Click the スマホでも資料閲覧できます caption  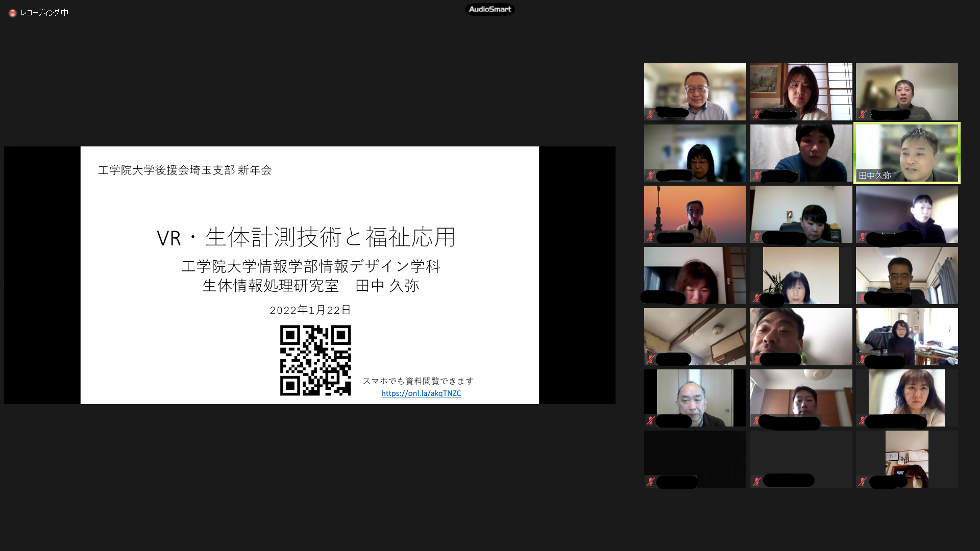[418, 381]
